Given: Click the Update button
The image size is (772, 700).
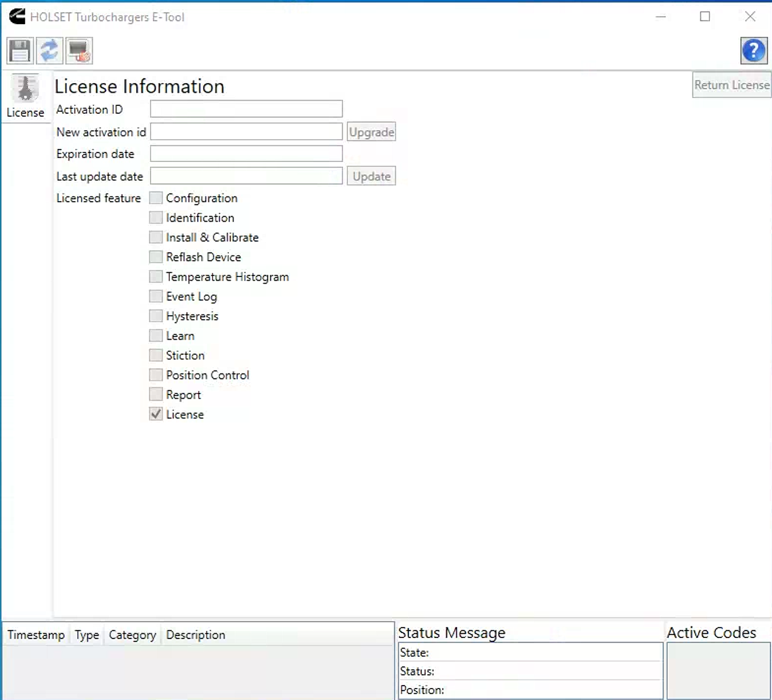Looking at the screenshot, I should 372,176.
